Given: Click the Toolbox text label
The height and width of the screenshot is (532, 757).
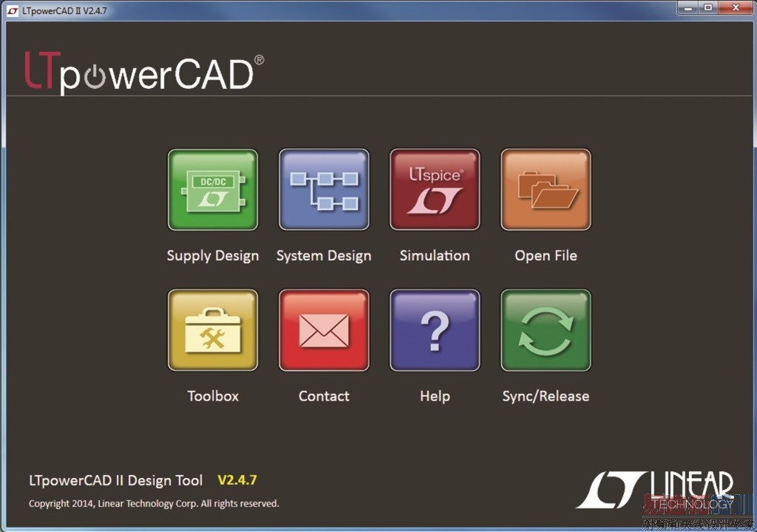Looking at the screenshot, I should pos(213,396).
